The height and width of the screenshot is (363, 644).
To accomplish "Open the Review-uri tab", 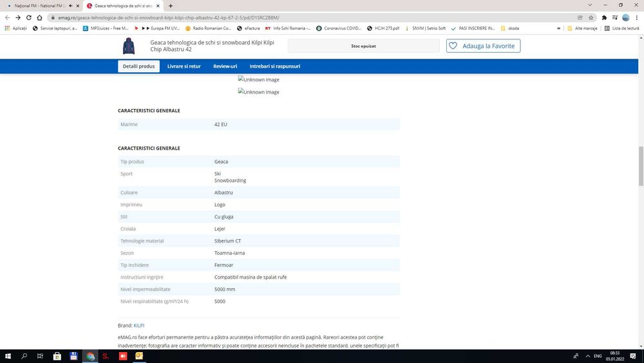I will pyautogui.click(x=225, y=66).
